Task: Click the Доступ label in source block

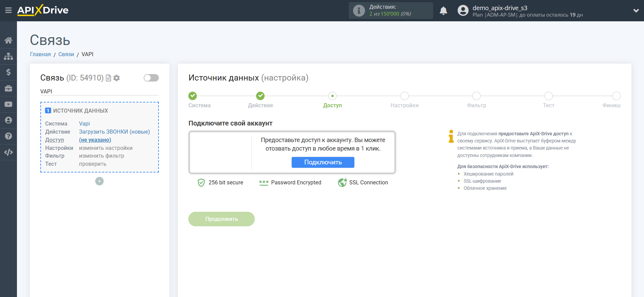Action: coord(55,140)
